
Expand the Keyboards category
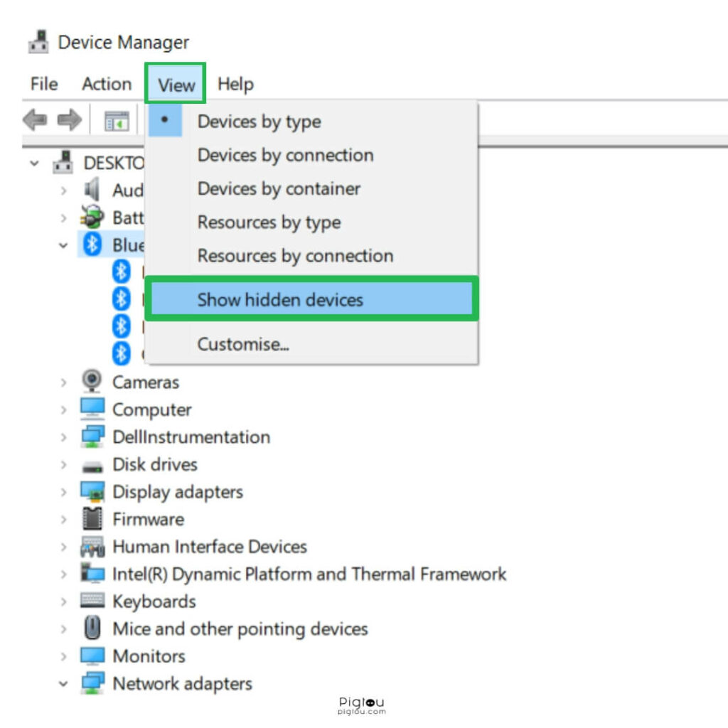63,601
